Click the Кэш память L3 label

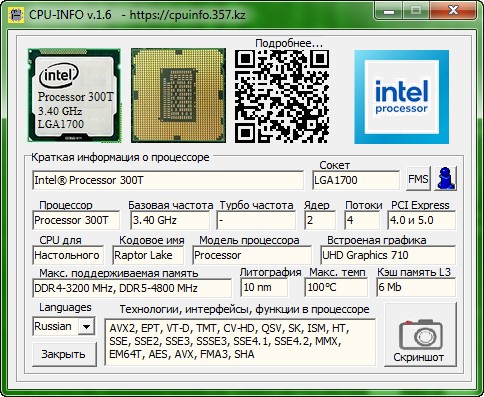(414, 272)
